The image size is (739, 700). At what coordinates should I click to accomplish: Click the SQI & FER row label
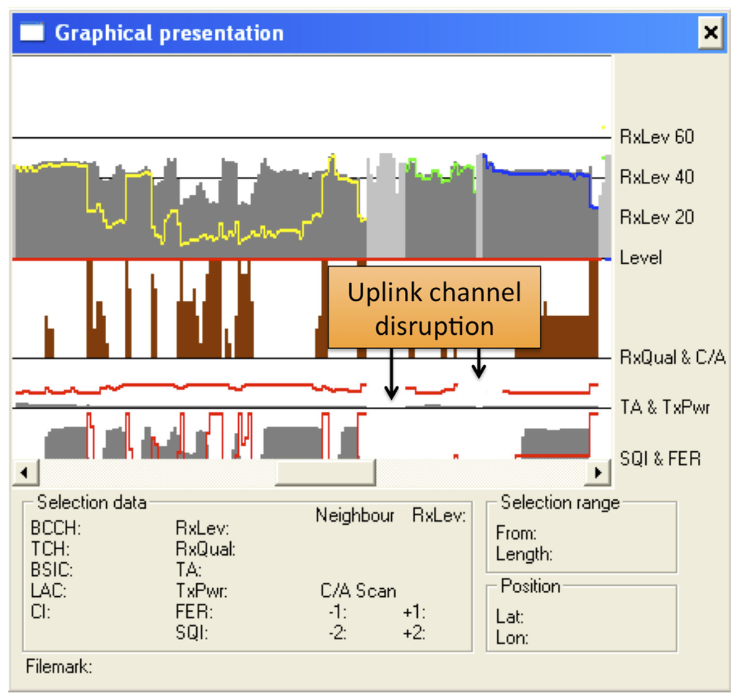(660, 458)
